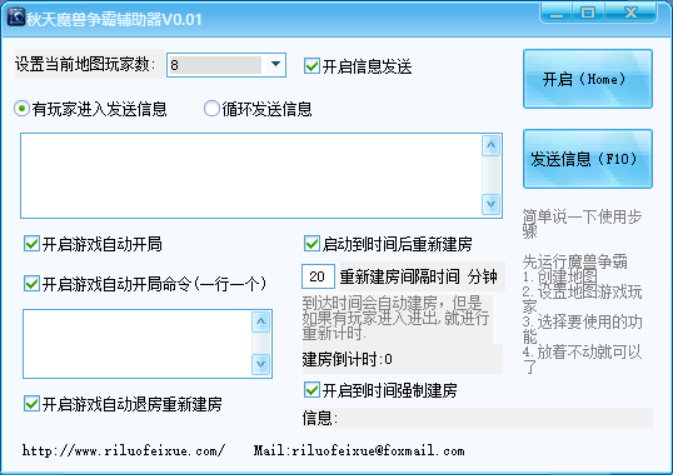The image size is (673, 475).
Task: Toggle 开启游戏自动开局 checkbox
Action: coord(32,243)
